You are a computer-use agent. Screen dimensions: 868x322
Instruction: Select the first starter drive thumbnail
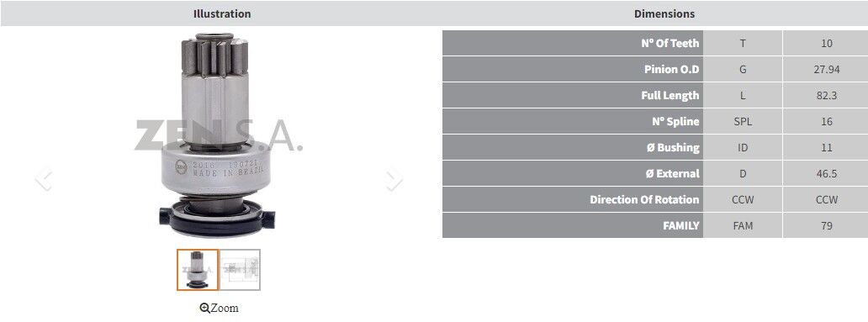coord(198,269)
